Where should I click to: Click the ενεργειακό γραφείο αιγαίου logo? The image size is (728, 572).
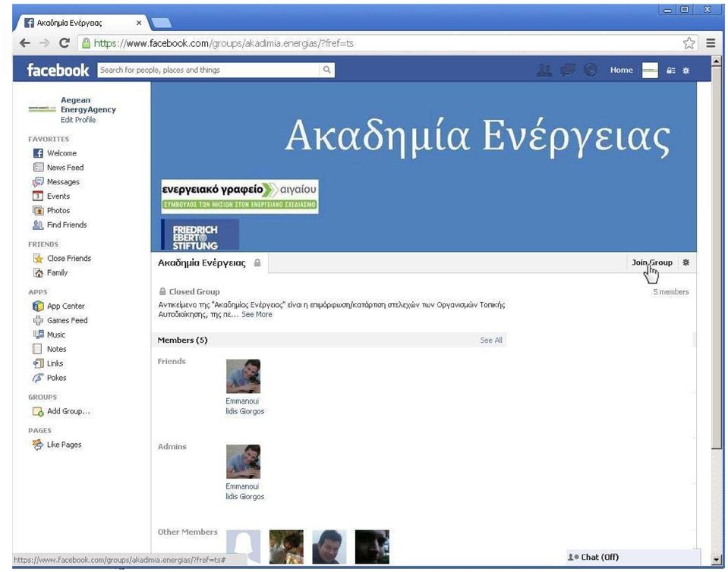coord(240,196)
